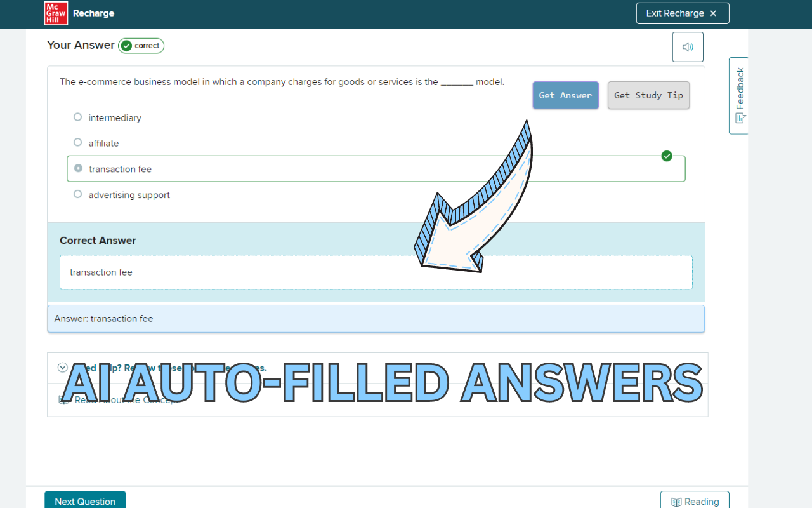Expand the Need Help review section chevron
Screen dimensions: 812x508
[x=62, y=368]
